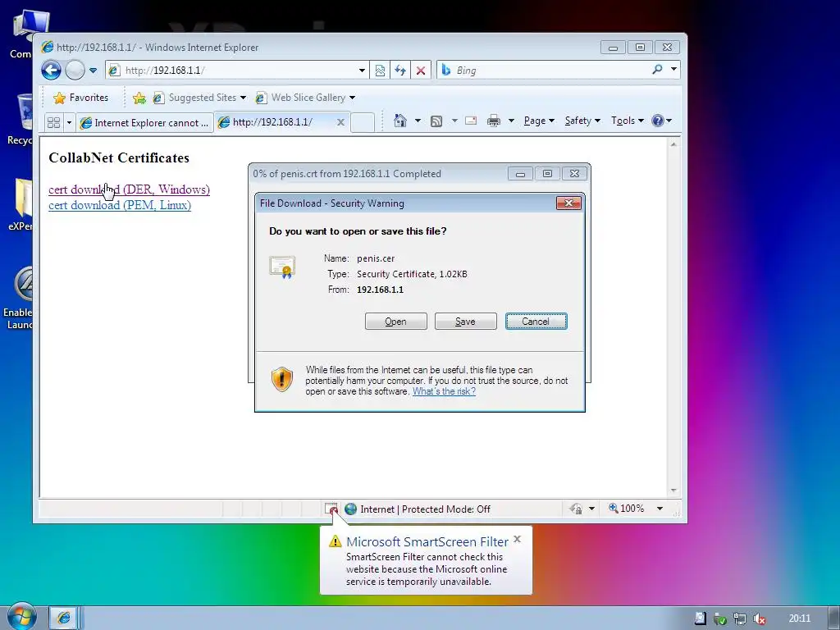Click the muted volume tray icon
840x630 pixels.
coord(759,619)
